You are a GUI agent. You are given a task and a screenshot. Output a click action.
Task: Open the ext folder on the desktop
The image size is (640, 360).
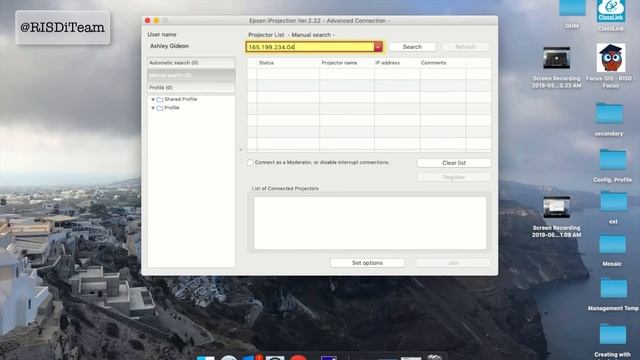point(613,201)
